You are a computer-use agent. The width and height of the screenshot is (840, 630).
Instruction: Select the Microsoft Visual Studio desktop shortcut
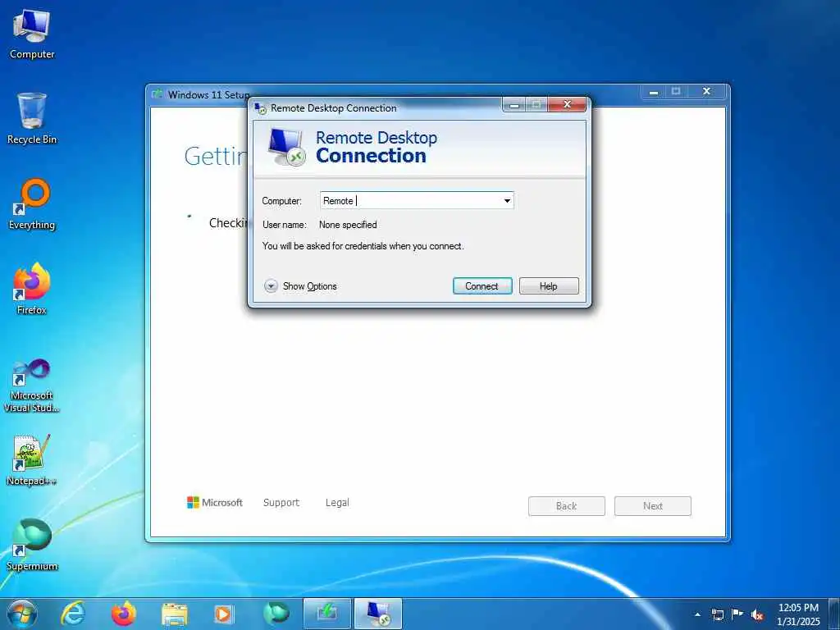coord(32,386)
